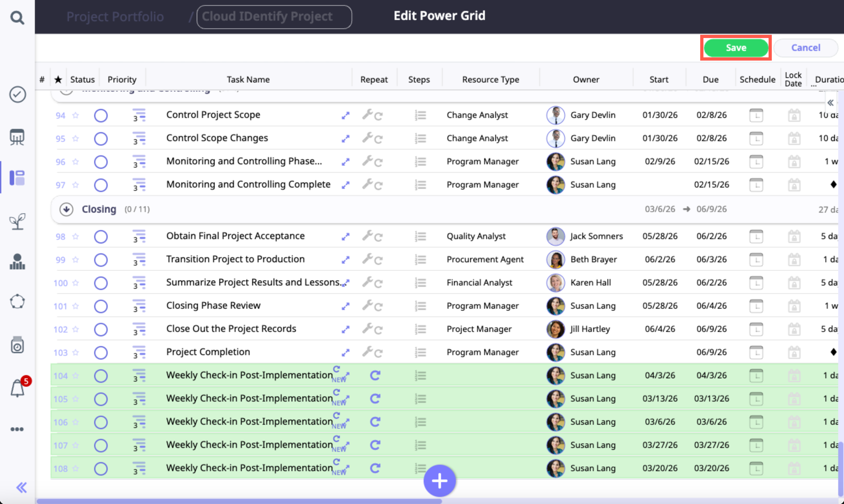The image size is (844, 504).
Task: Toggle status circle for Close Out the Project Records
Action: coord(101,329)
